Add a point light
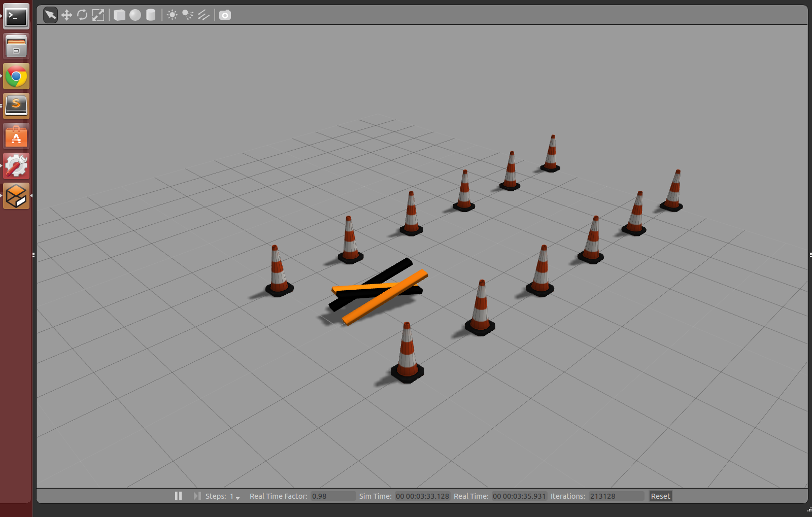The height and width of the screenshot is (517, 812). click(172, 15)
